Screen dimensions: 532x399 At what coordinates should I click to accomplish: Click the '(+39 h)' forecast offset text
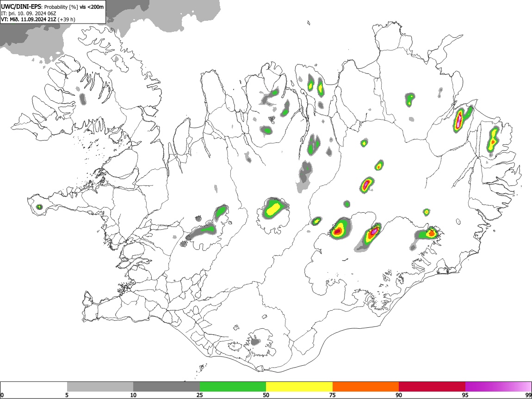(67, 19)
